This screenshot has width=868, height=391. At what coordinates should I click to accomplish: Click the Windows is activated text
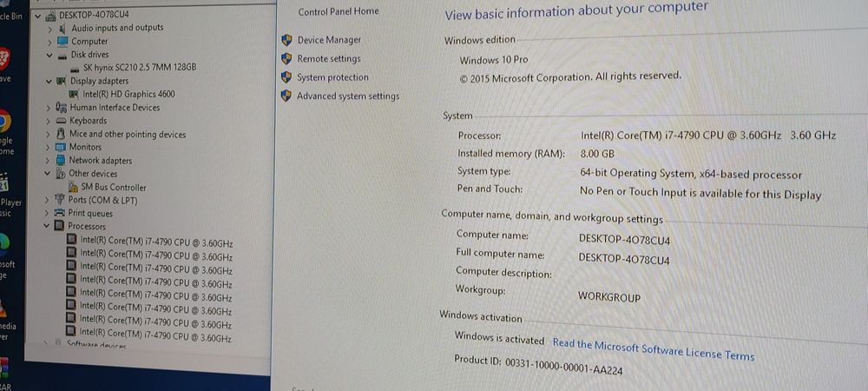point(499,337)
